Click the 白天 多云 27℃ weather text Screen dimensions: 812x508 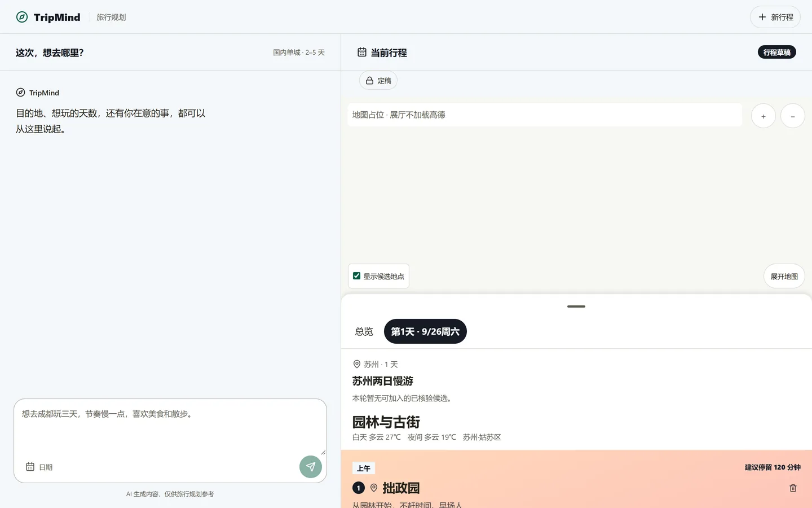[x=377, y=437]
